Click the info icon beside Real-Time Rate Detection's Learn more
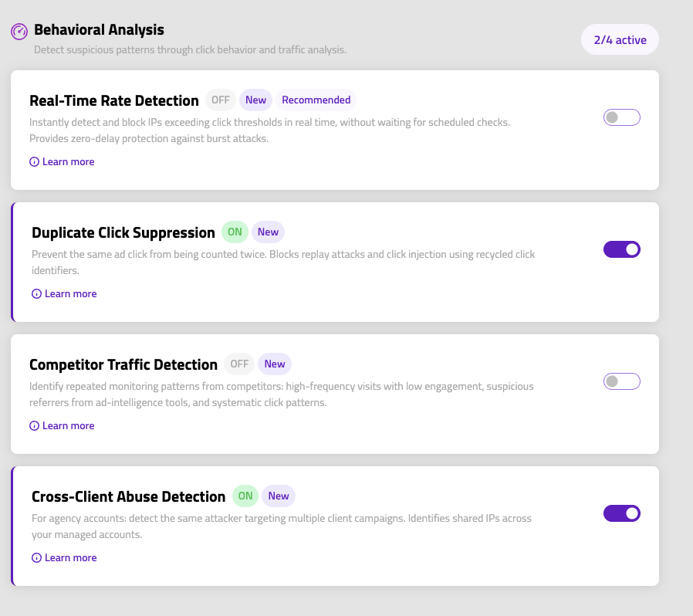 (x=34, y=161)
